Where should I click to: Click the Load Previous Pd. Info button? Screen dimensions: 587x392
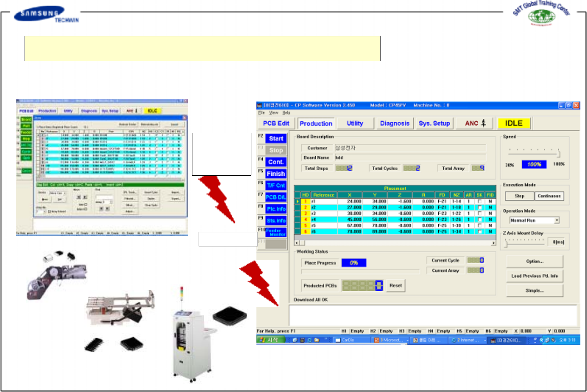coord(534,276)
